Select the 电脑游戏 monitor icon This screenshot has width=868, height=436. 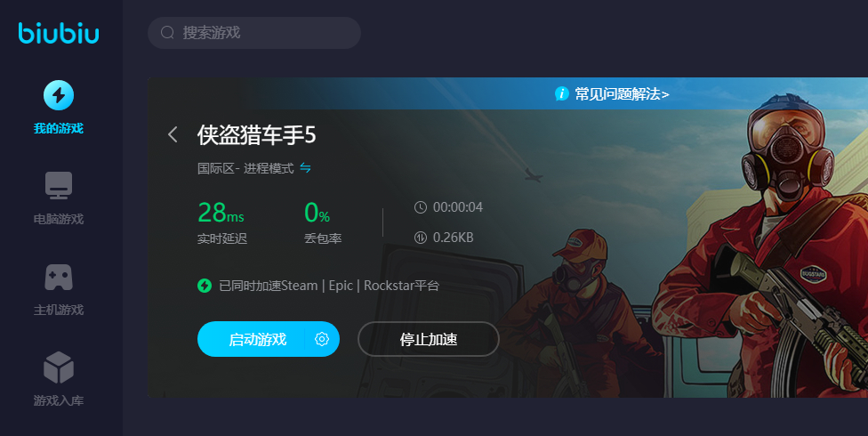point(59,186)
